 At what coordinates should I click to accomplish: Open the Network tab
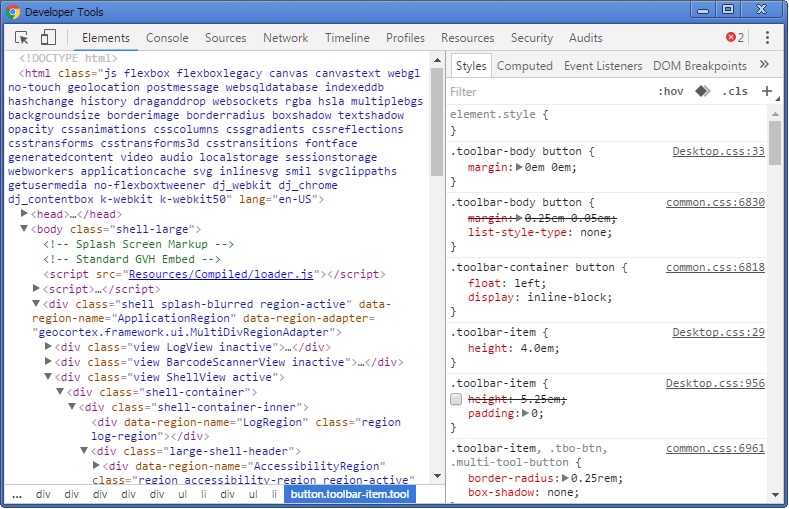285,38
